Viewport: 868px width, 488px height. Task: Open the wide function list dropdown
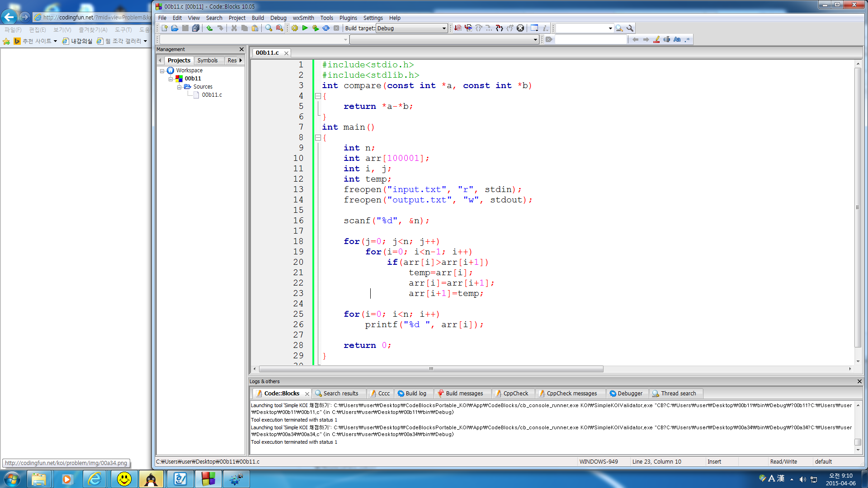click(535, 40)
